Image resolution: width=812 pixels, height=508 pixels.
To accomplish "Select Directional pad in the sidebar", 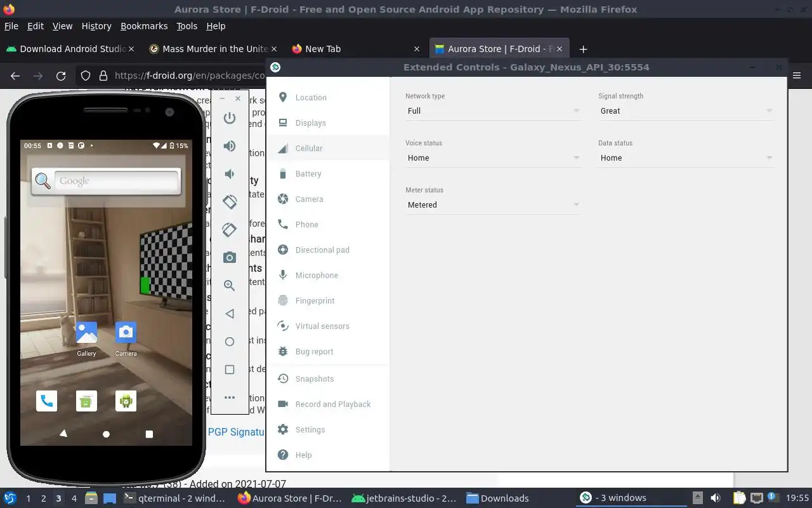I will [328, 250].
